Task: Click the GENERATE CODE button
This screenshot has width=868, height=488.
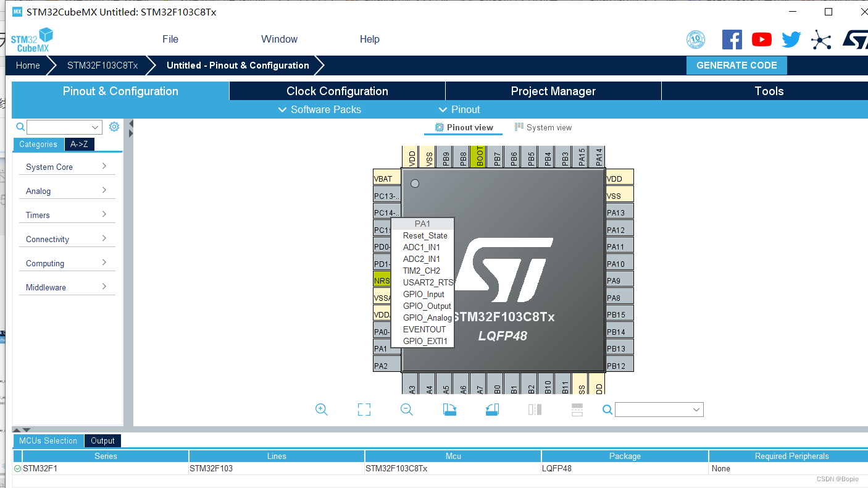Action: coord(736,65)
